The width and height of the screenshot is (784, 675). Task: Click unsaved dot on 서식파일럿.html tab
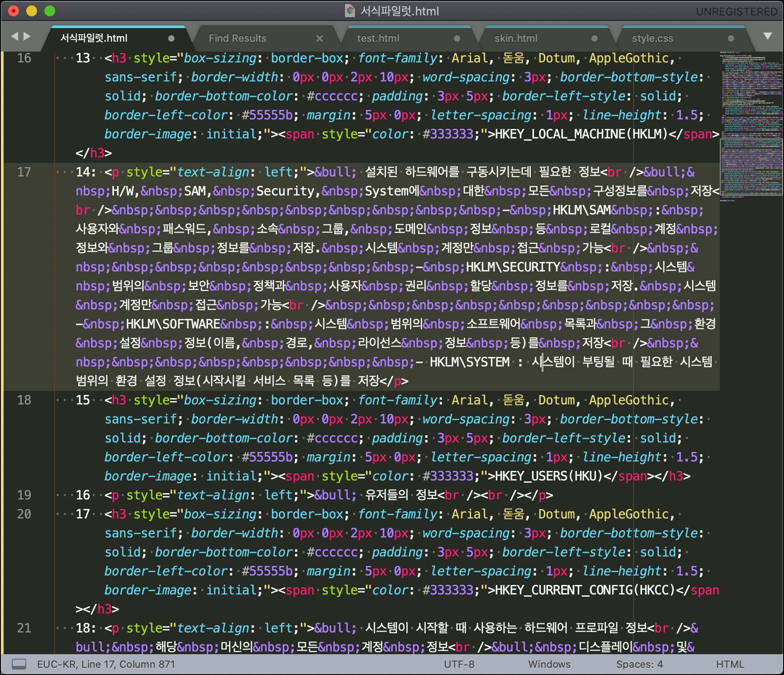point(171,38)
